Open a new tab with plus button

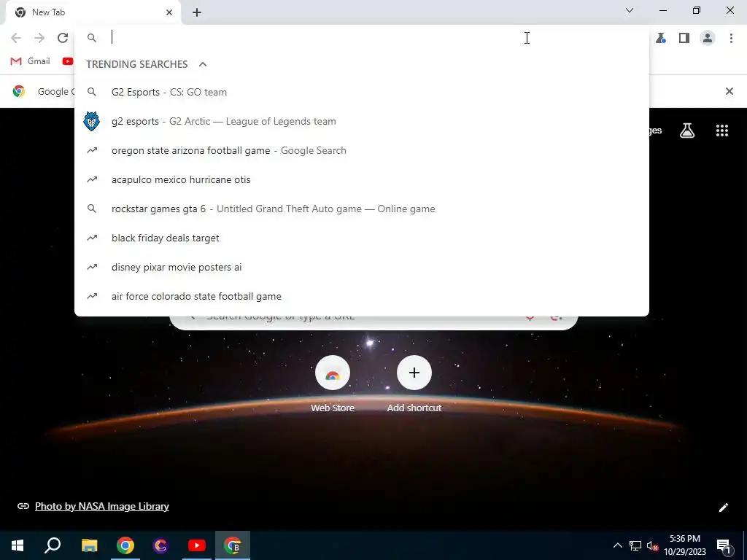point(197,12)
